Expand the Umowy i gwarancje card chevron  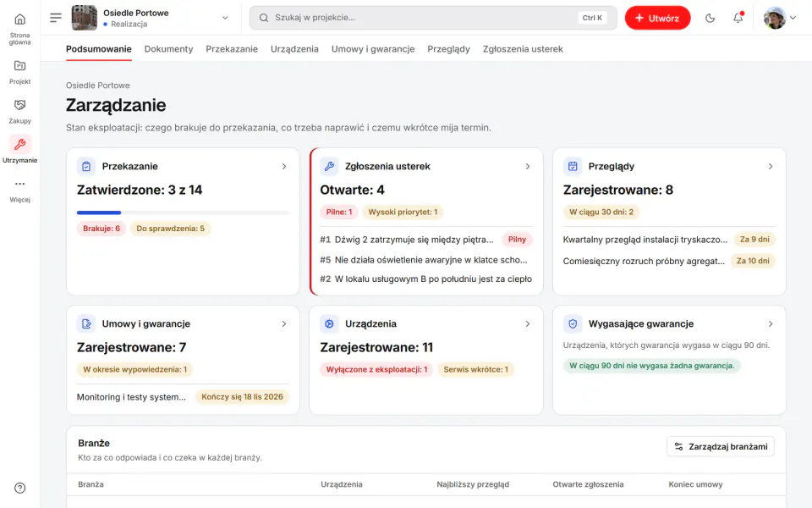(284, 324)
